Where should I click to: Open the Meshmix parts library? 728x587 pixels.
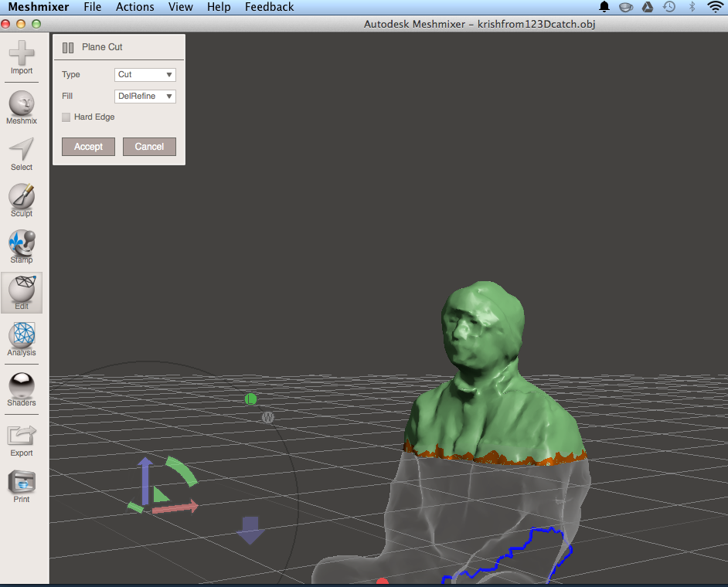click(x=22, y=107)
